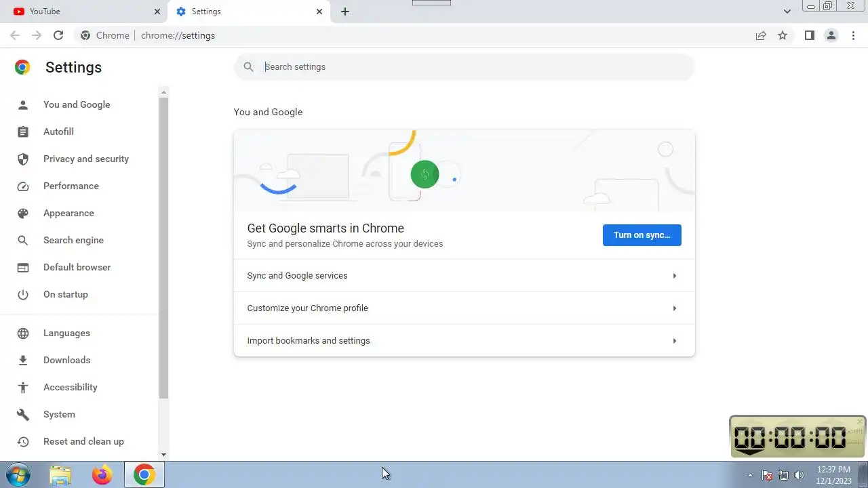Image resolution: width=868 pixels, height=488 pixels.
Task: Click the network tray icon
Action: point(783,475)
